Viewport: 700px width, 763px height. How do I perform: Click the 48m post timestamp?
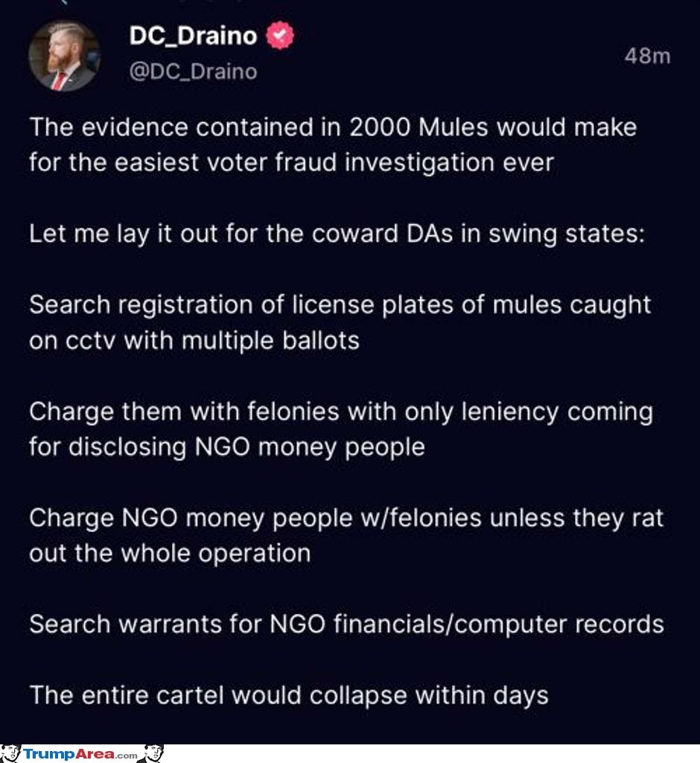(647, 56)
